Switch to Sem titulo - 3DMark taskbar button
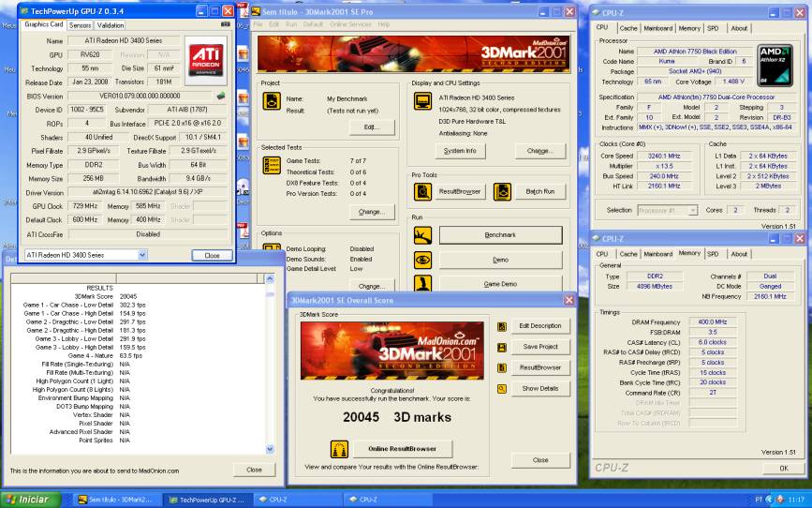 (x=118, y=500)
